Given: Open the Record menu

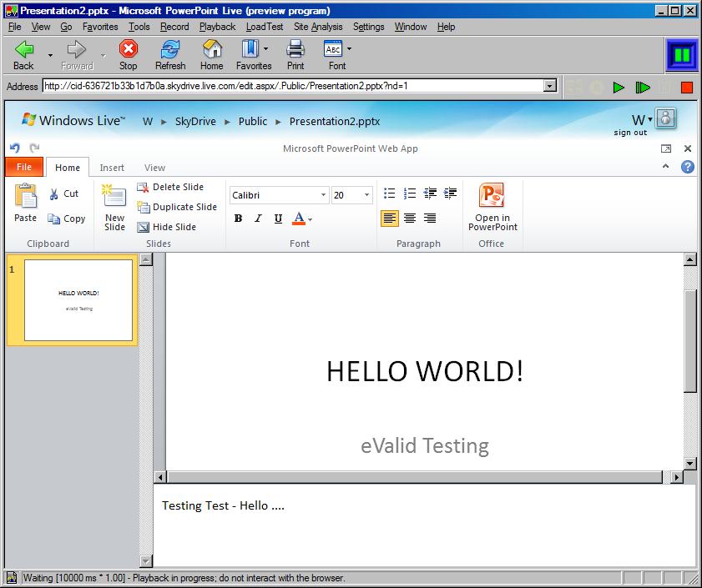Looking at the screenshot, I should [x=174, y=27].
